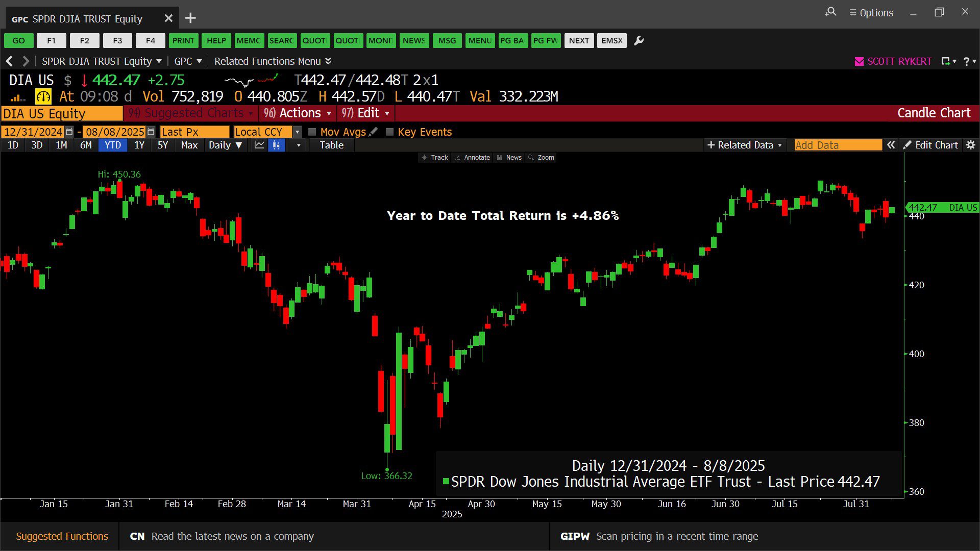Open the Actions menu
Screen dimensions: 980x551
point(299,113)
